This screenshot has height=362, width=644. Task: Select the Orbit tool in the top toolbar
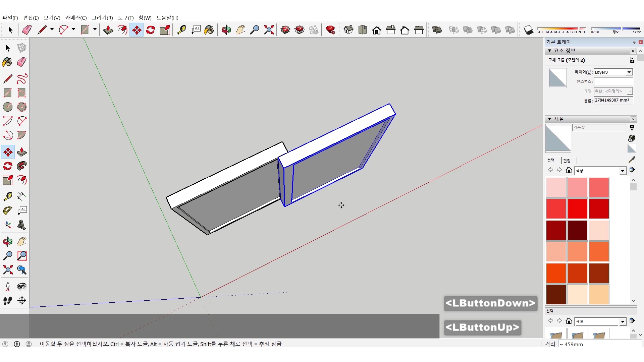(226, 30)
